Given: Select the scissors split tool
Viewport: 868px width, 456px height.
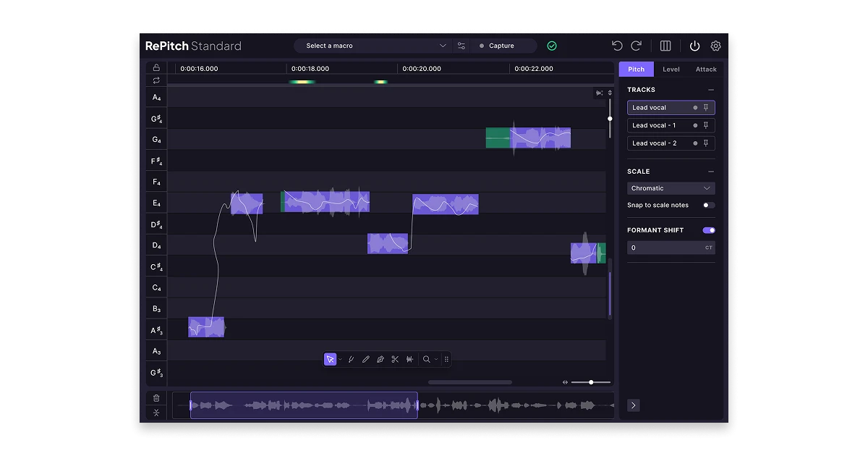Looking at the screenshot, I should [x=395, y=359].
